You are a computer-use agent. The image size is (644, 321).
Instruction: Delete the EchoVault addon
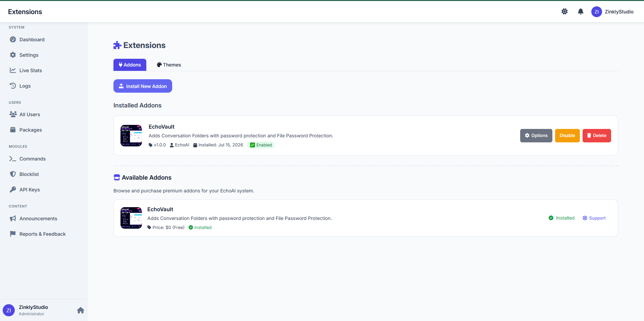coord(597,136)
